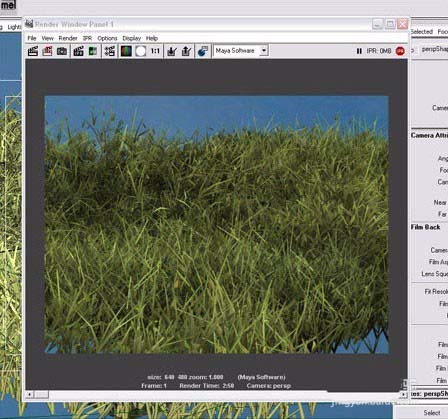This screenshot has height=419, width=448.
Task: Click the Render Time: 2:58 status text
Action: [x=207, y=386]
